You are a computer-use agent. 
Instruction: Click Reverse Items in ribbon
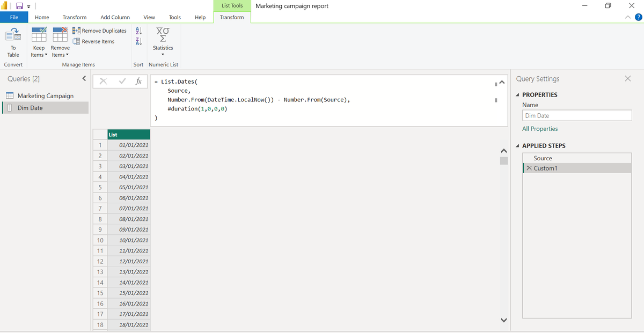tap(94, 41)
